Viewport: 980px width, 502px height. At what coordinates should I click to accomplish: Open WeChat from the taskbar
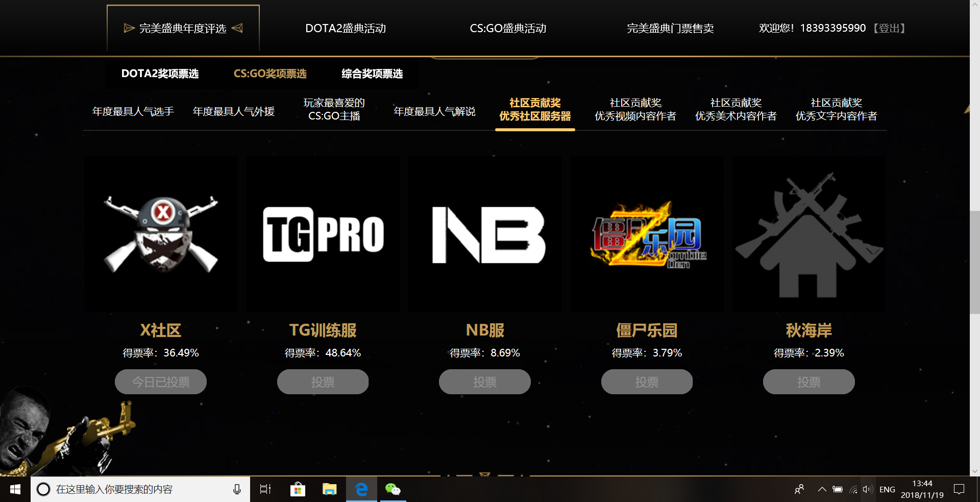[x=393, y=489]
